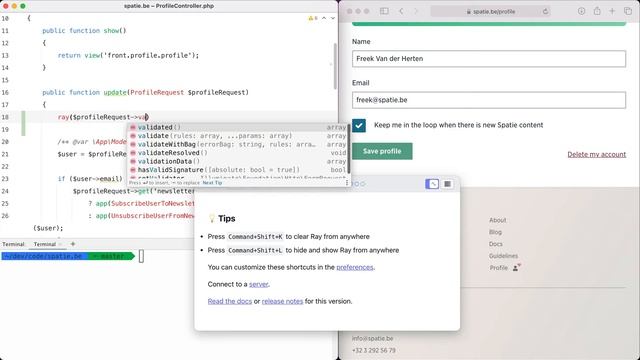The height and width of the screenshot is (360, 640).
Task: Open the server link in Ray
Action: (x=259, y=284)
